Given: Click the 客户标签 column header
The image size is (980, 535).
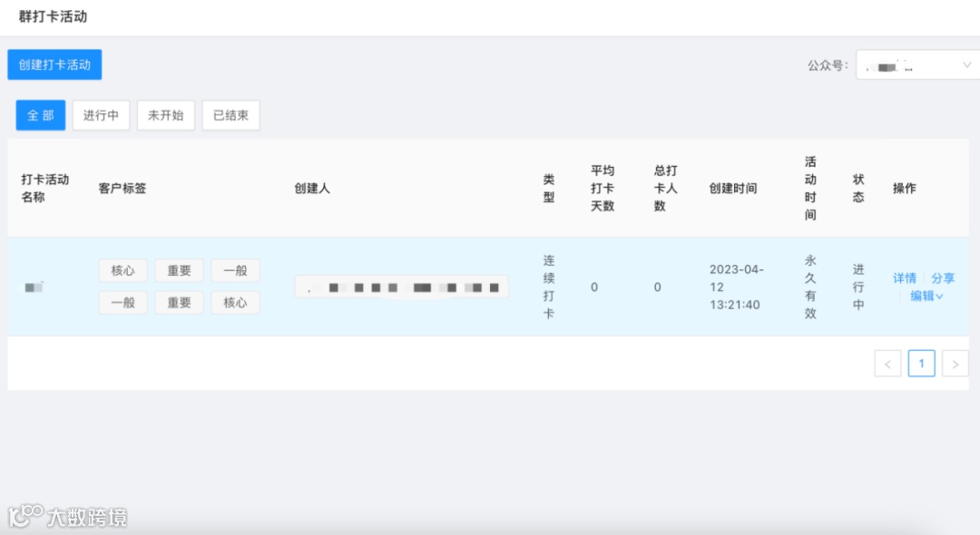Looking at the screenshot, I should (122, 189).
